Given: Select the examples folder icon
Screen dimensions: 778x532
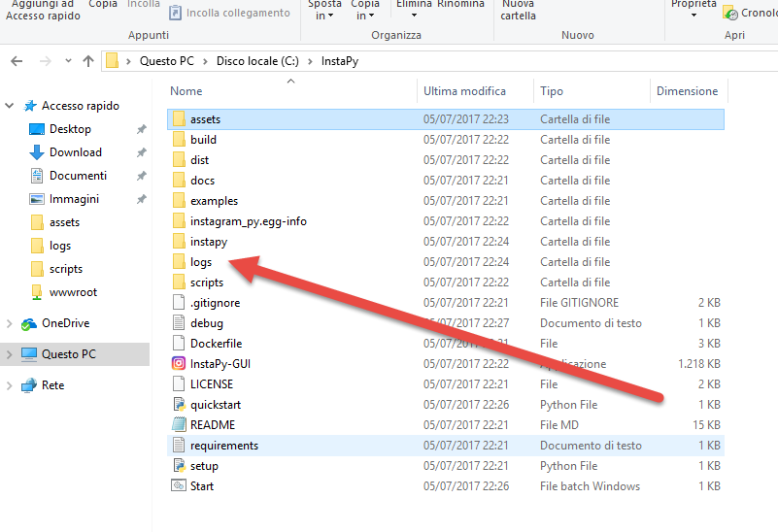Looking at the screenshot, I should tap(179, 200).
